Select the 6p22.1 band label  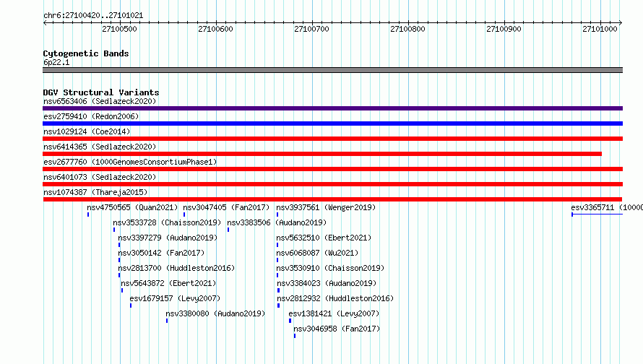click(x=56, y=62)
